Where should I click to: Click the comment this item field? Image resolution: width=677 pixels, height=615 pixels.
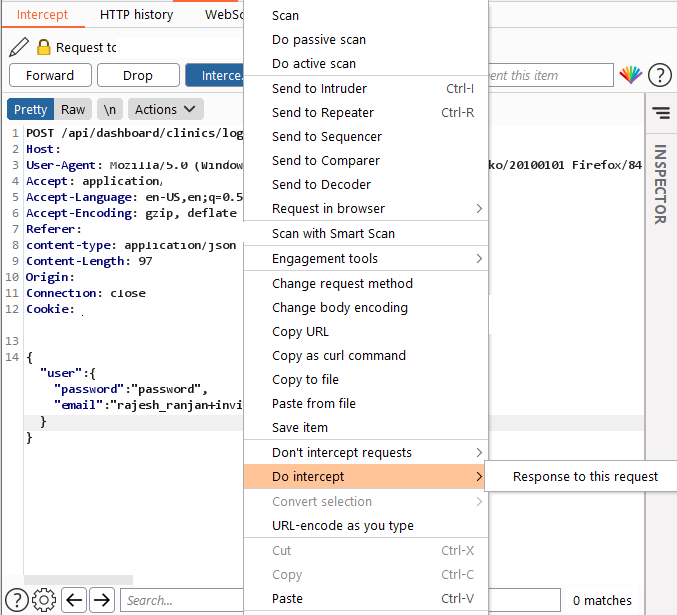tap(550, 75)
